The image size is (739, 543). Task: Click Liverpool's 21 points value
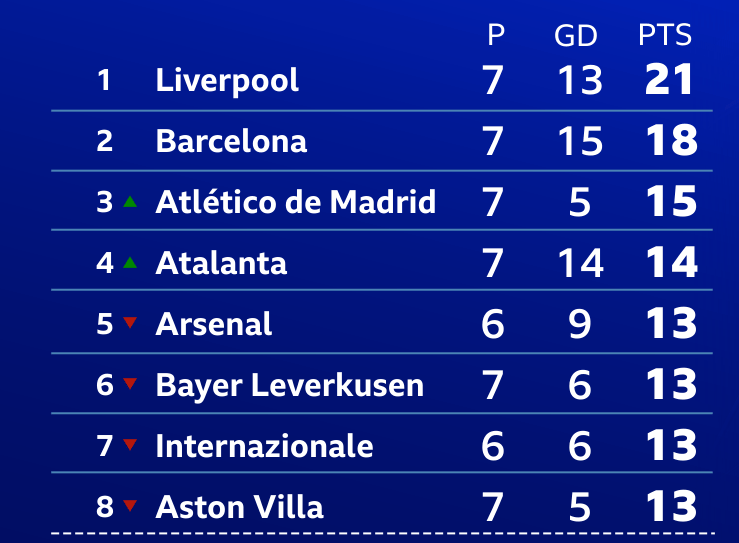[x=670, y=80]
